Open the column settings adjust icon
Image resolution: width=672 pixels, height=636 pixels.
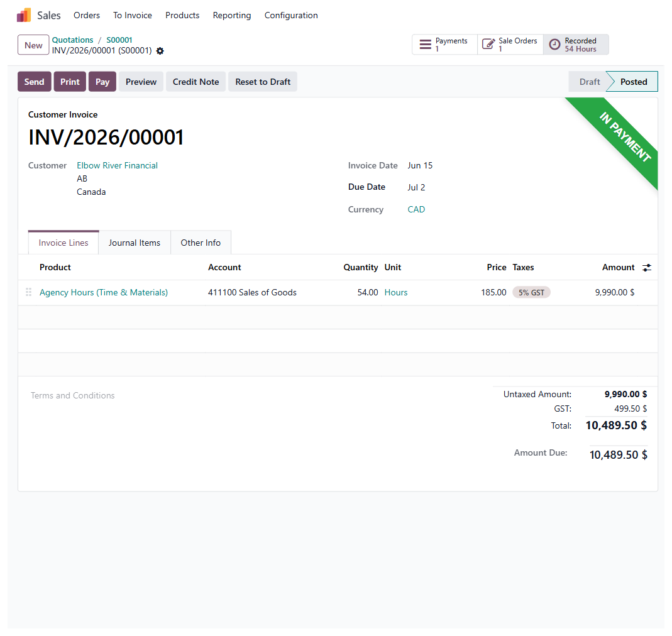tap(647, 268)
